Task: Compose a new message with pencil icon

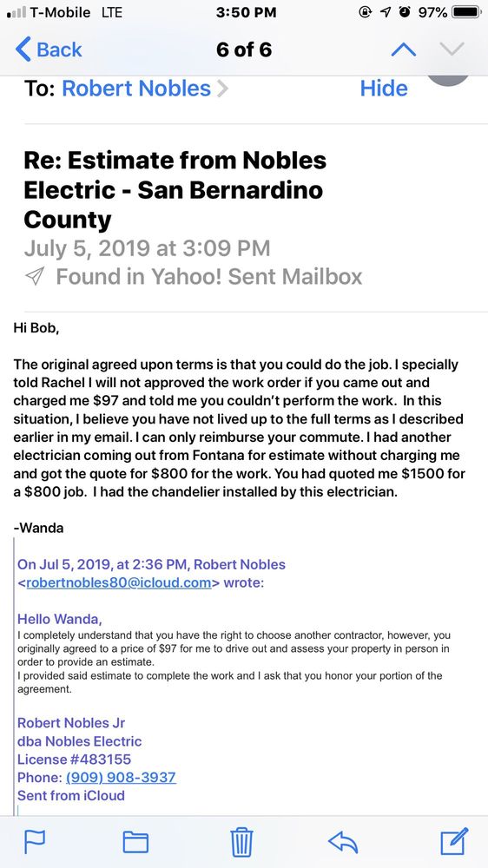Action: pos(455,841)
